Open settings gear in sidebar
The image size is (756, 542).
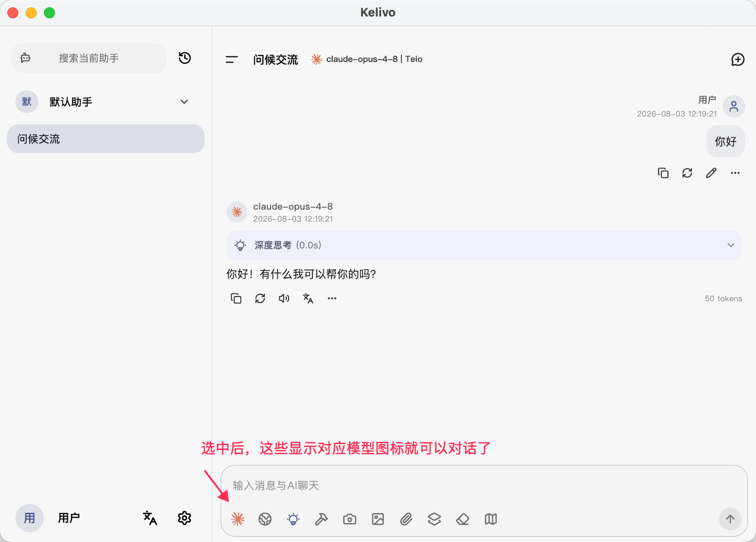pos(184,518)
